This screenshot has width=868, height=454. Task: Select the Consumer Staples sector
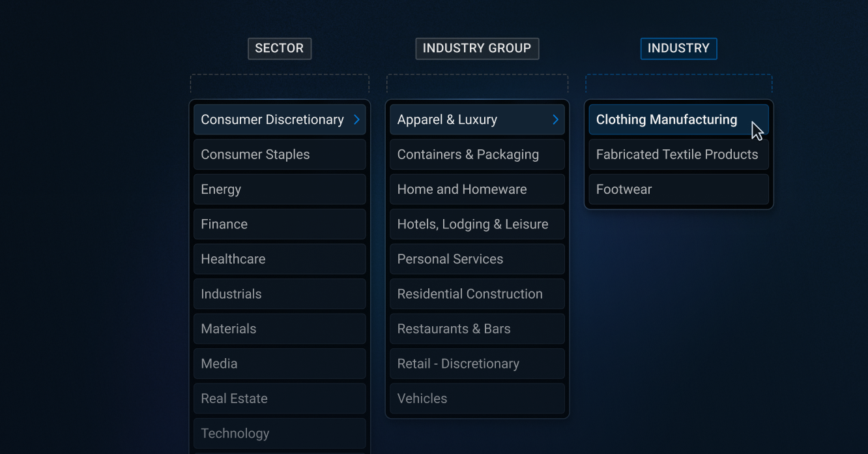click(279, 154)
